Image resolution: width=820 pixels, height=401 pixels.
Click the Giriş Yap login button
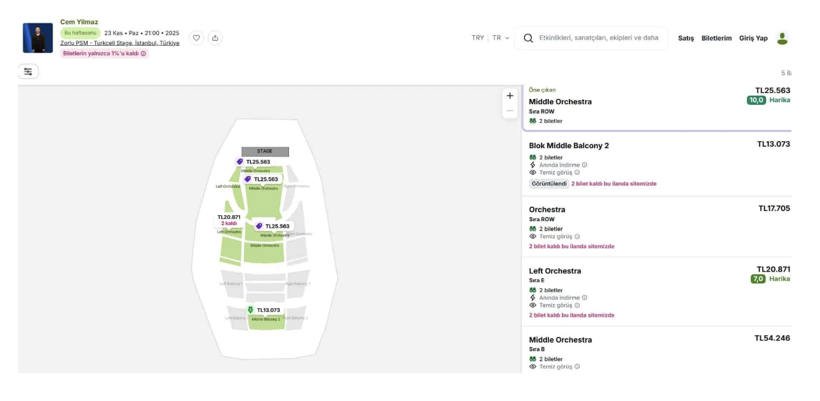(753, 38)
